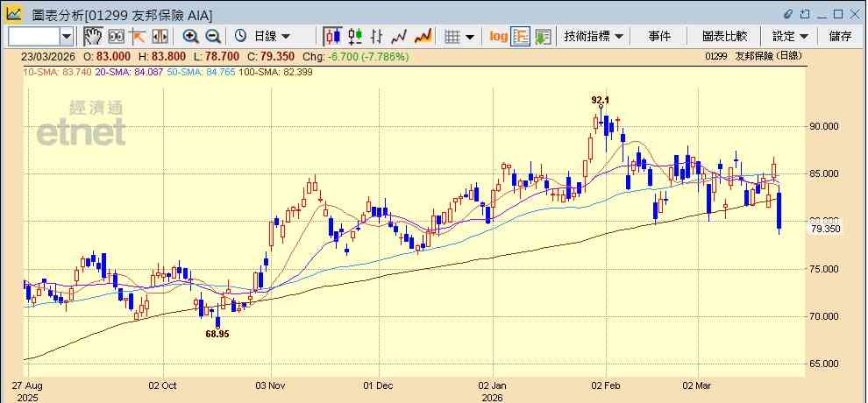Click the 23/03/2026 date label
The image size is (868, 403).
(x=47, y=56)
